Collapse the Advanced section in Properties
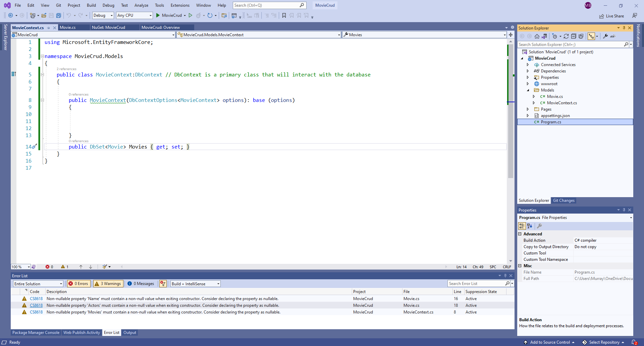The height and width of the screenshot is (346, 644). pyautogui.click(x=520, y=234)
